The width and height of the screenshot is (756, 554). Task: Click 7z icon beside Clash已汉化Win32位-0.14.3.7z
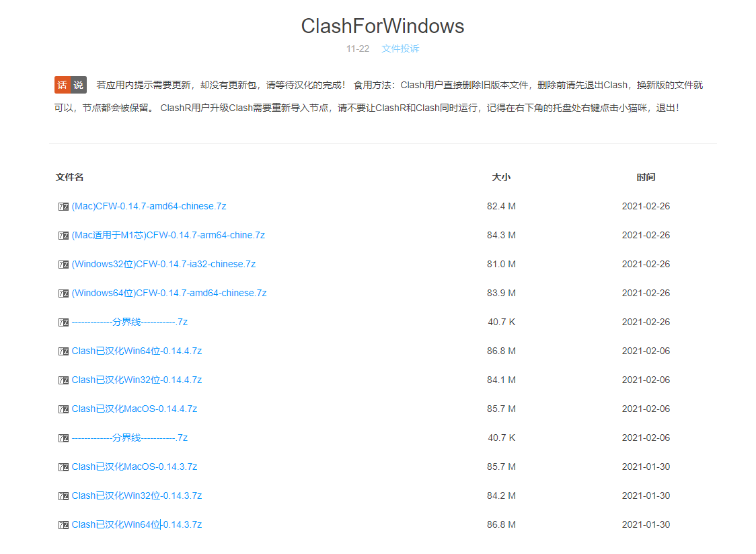coord(63,496)
